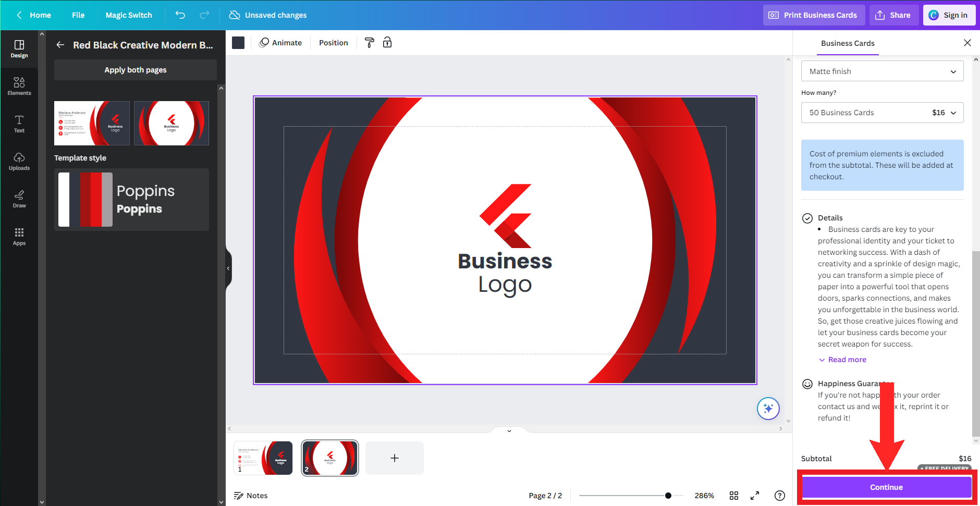The image size is (980, 506).
Task: Click Print Business Cards button
Action: click(814, 15)
